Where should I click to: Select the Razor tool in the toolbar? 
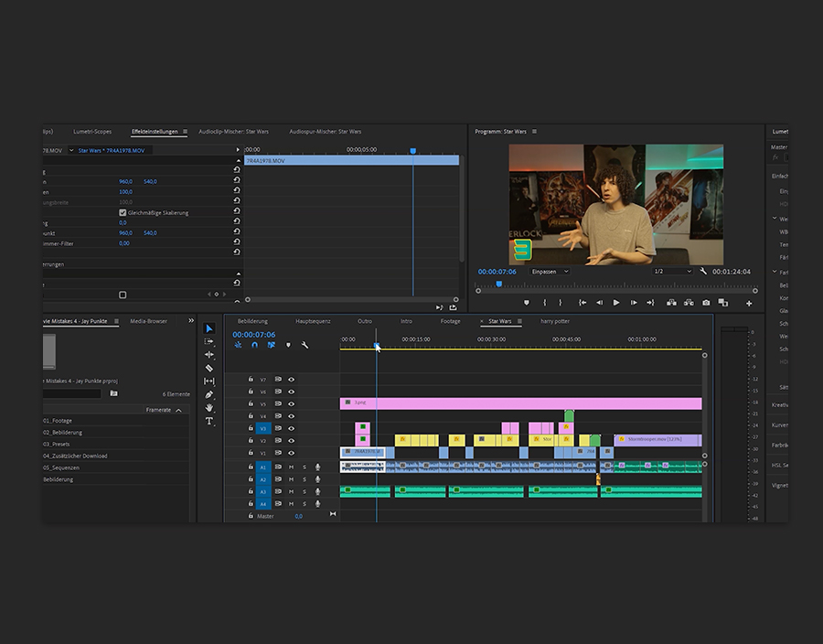[209, 368]
